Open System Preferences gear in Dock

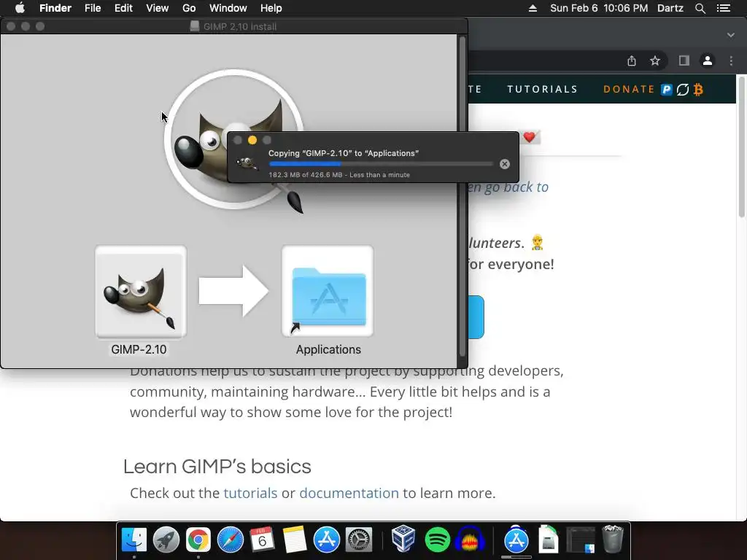(358, 540)
